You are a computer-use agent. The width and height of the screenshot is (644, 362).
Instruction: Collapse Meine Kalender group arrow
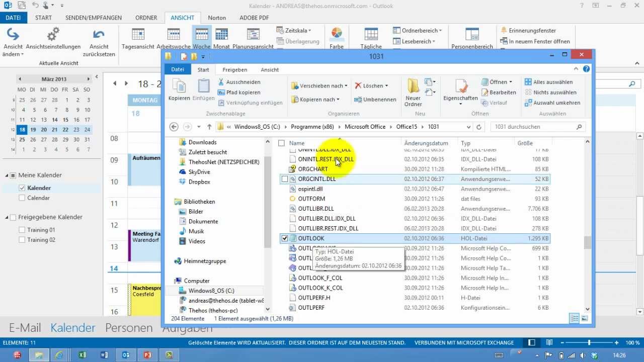click(7, 175)
